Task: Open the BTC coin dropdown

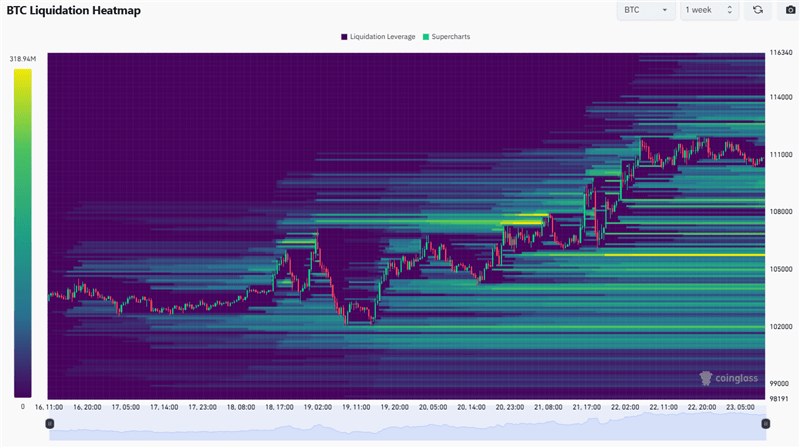Action: click(646, 10)
